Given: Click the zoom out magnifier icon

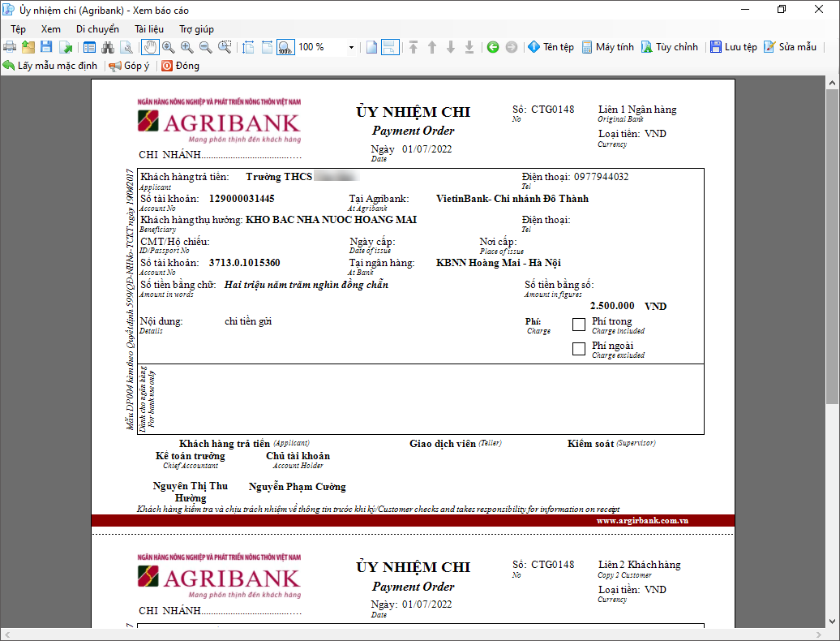Looking at the screenshot, I should point(205,47).
